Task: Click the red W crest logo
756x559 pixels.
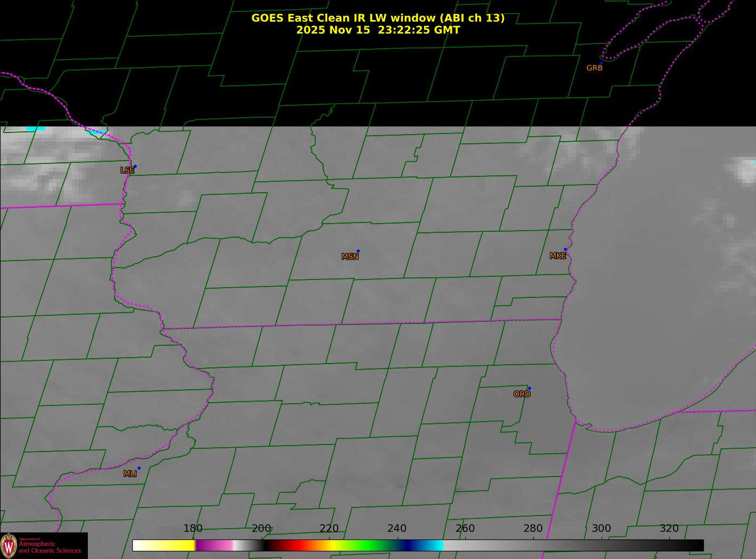Action: (x=9, y=545)
